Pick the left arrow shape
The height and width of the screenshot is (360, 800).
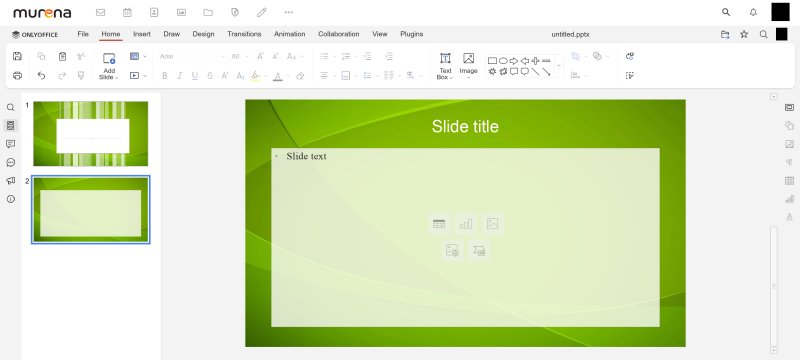(x=524, y=61)
